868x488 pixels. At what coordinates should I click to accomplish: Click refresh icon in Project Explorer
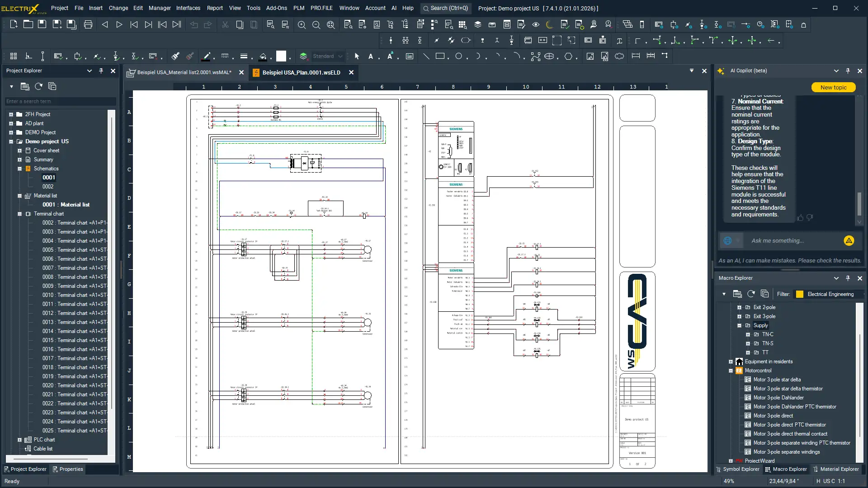point(38,86)
